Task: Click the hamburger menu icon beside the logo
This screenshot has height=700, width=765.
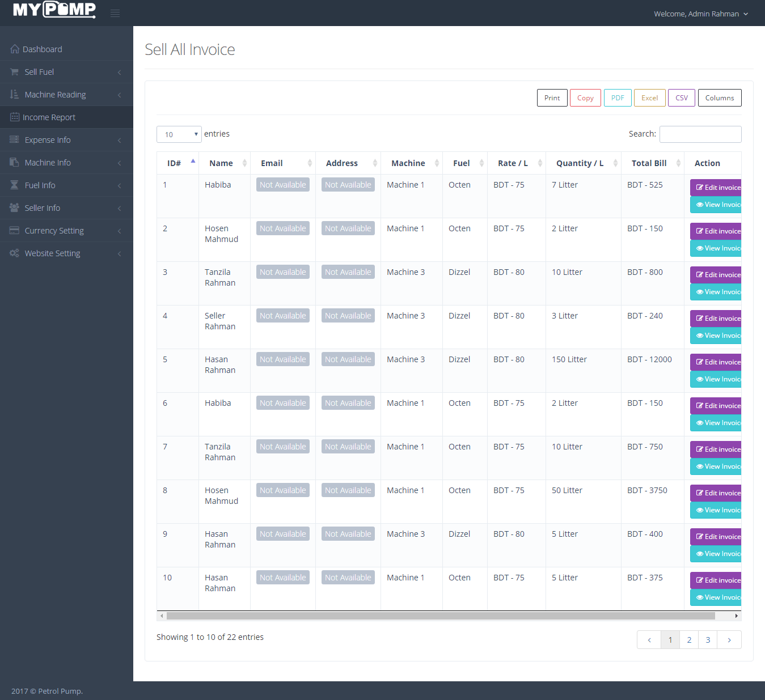Action: click(115, 12)
